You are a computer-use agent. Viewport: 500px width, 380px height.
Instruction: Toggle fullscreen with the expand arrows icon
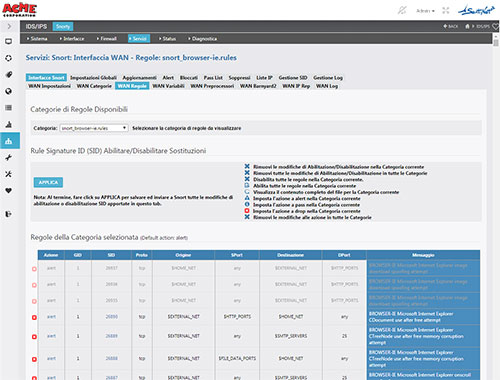(x=446, y=11)
